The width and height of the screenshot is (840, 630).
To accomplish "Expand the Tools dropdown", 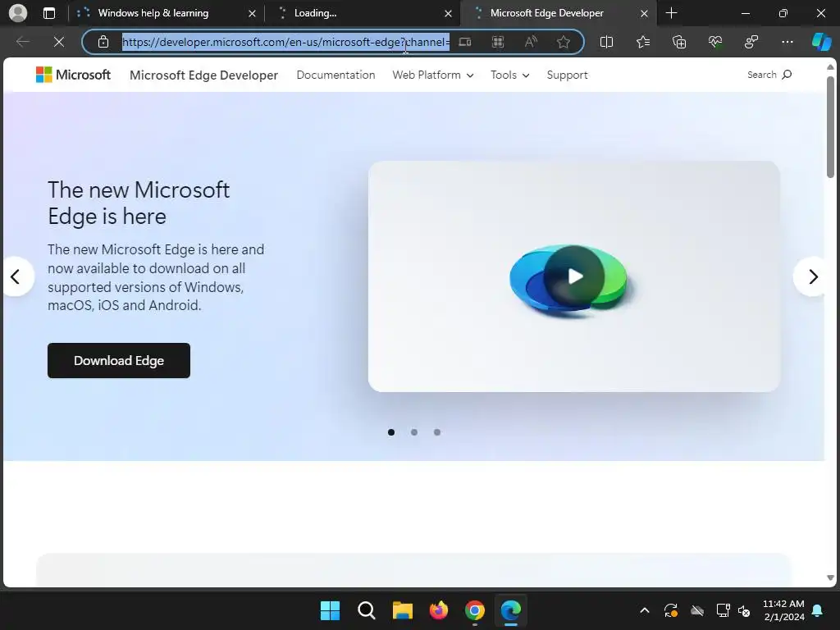I will click(x=510, y=75).
